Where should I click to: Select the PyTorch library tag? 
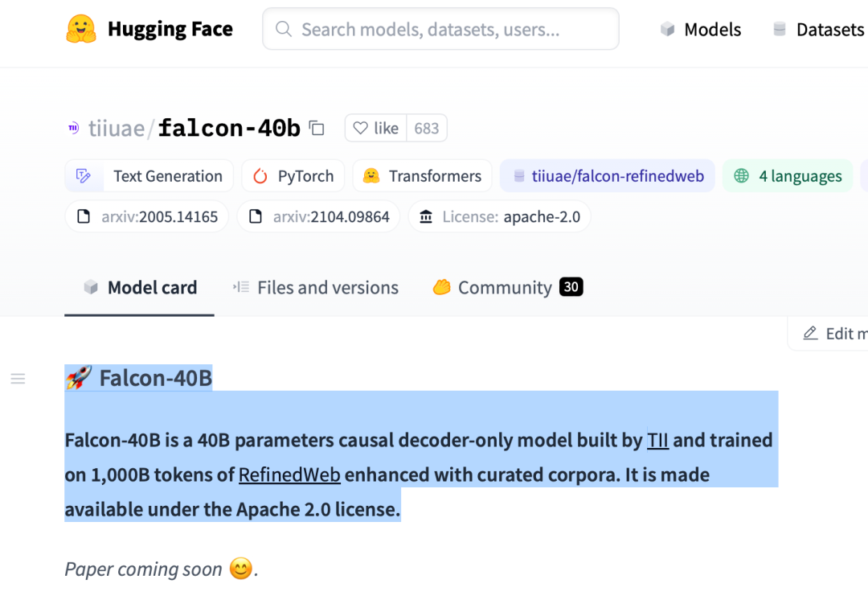coord(293,176)
